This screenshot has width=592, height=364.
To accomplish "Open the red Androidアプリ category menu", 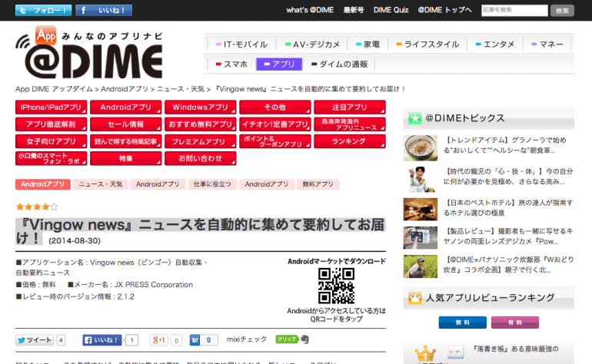I will [126, 107].
